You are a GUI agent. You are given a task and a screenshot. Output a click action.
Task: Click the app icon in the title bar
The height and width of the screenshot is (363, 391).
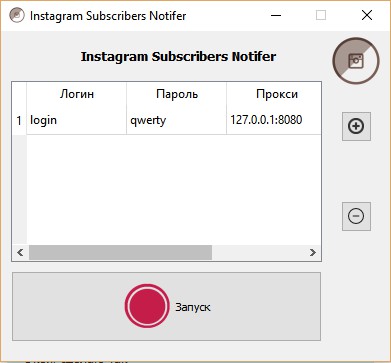coord(16,15)
